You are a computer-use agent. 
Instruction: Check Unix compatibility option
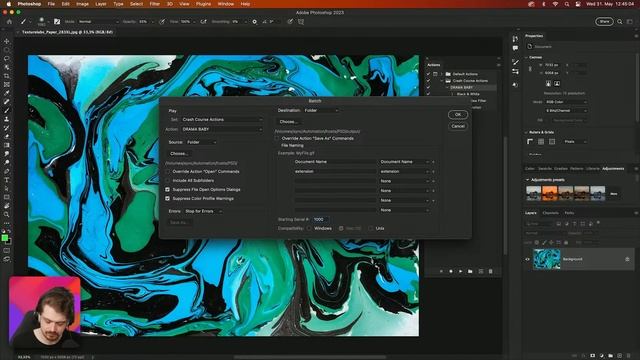370,228
